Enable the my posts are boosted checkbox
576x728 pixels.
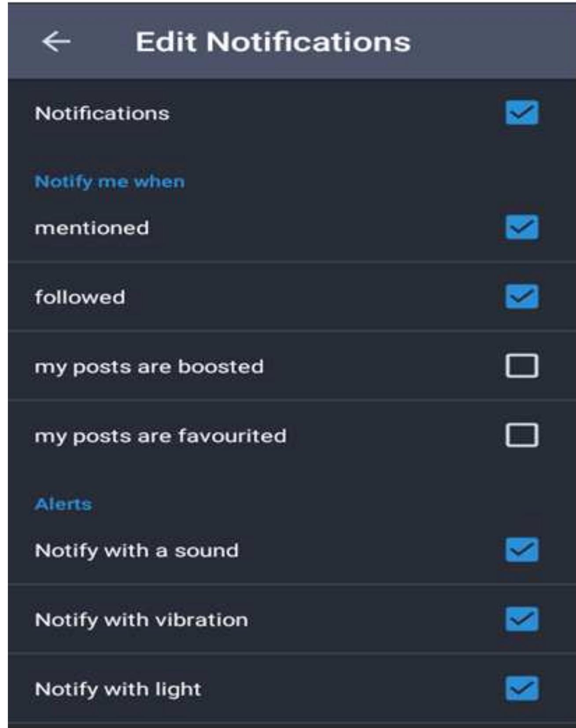click(522, 366)
